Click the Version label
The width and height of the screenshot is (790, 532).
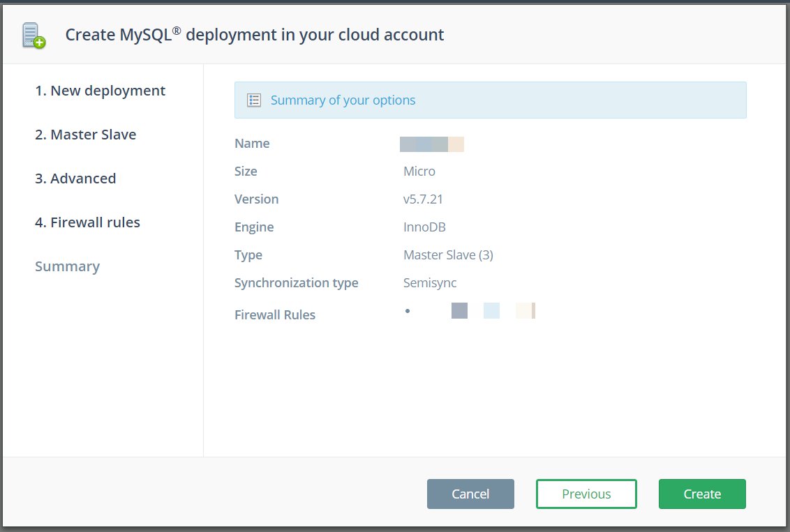(x=256, y=199)
